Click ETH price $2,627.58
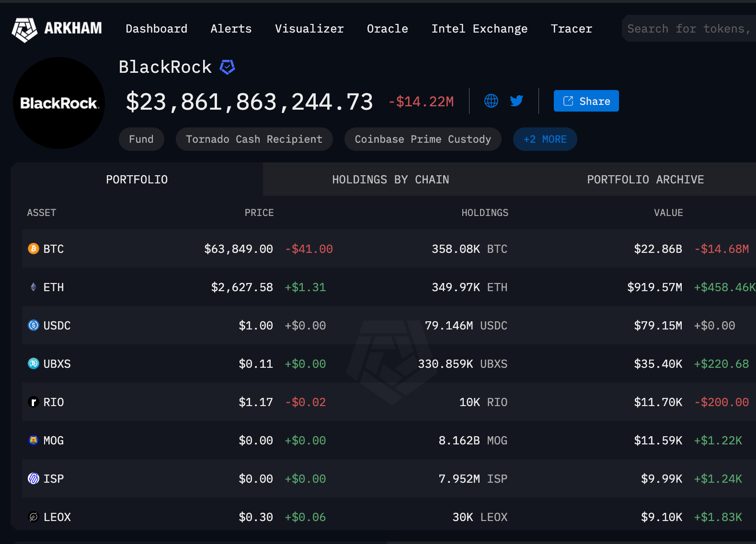Image resolution: width=756 pixels, height=544 pixels. click(242, 287)
